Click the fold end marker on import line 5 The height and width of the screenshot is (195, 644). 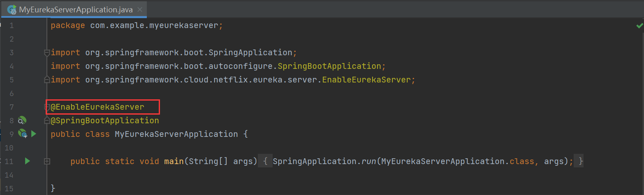(x=47, y=80)
